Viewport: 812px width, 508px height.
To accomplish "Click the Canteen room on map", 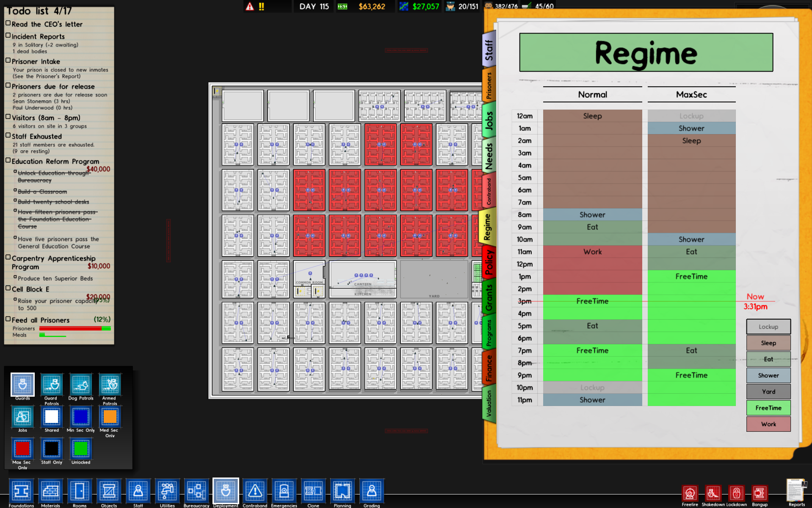I will click(363, 274).
